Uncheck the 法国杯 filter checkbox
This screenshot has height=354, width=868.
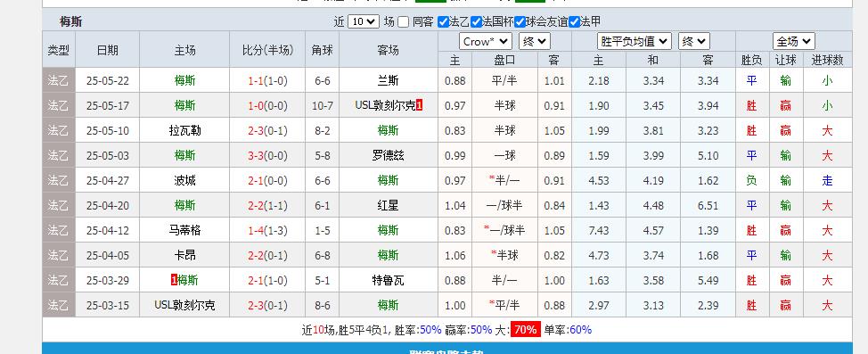[476, 22]
